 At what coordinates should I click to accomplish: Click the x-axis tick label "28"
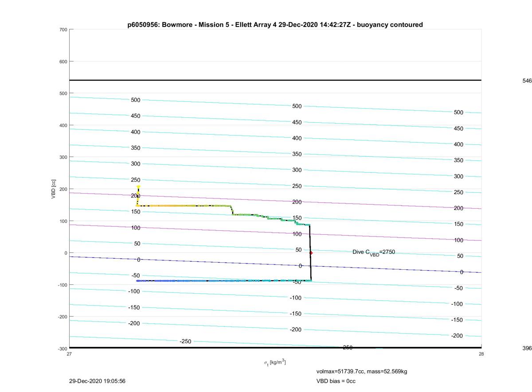pyautogui.click(x=481, y=354)
